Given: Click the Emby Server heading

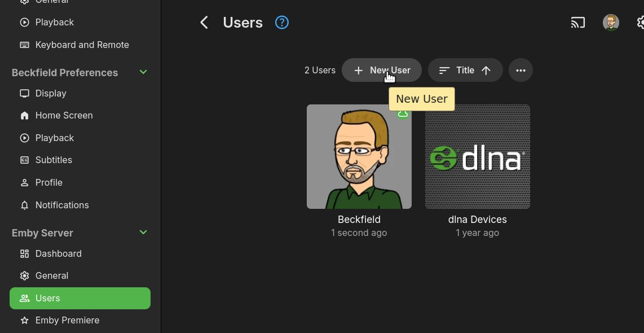Looking at the screenshot, I should (x=42, y=233).
